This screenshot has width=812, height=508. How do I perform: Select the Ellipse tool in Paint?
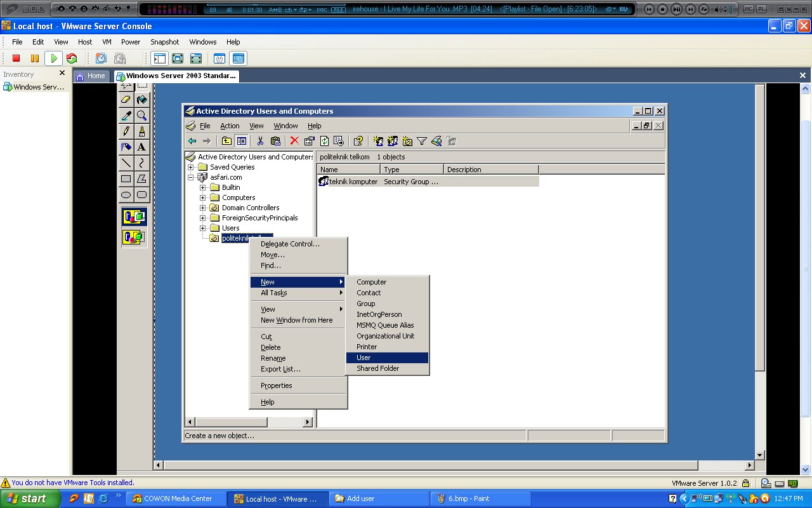pyautogui.click(x=126, y=195)
